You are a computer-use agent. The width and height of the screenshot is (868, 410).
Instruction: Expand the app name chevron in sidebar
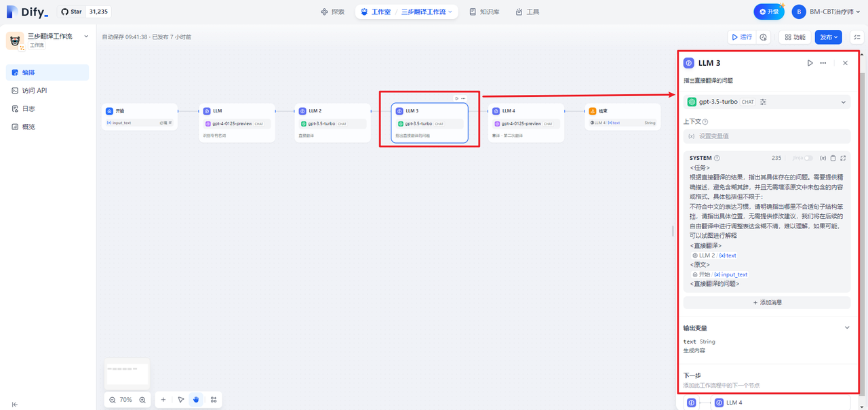(85, 36)
